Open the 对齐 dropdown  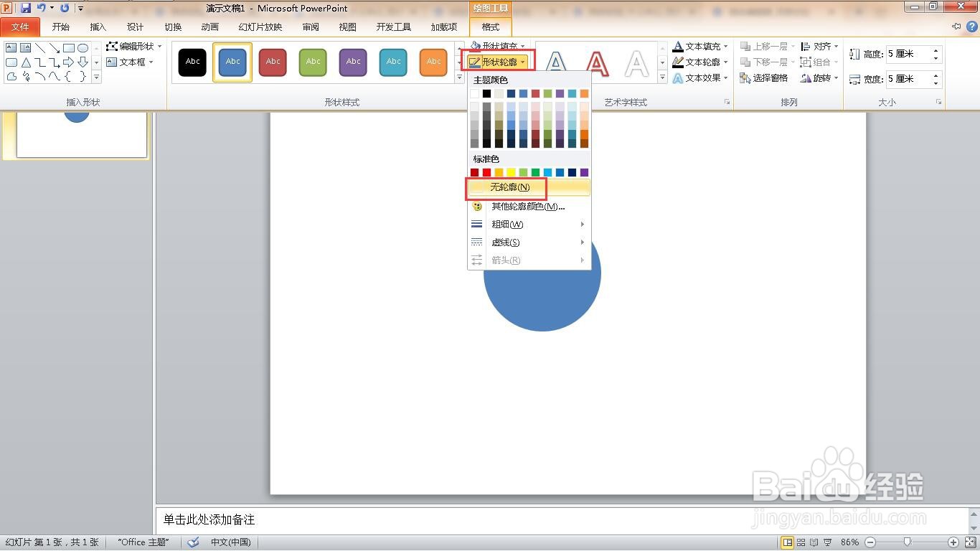tap(819, 46)
